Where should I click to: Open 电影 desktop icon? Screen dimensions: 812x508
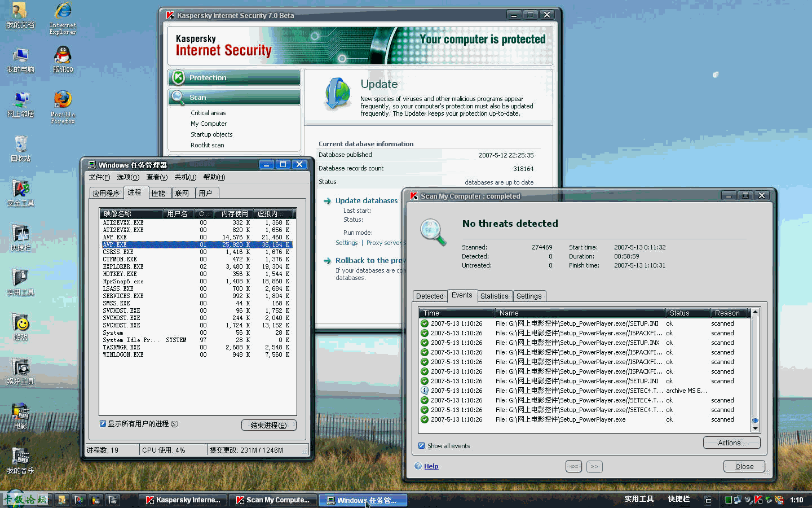(x=20, y=416)
